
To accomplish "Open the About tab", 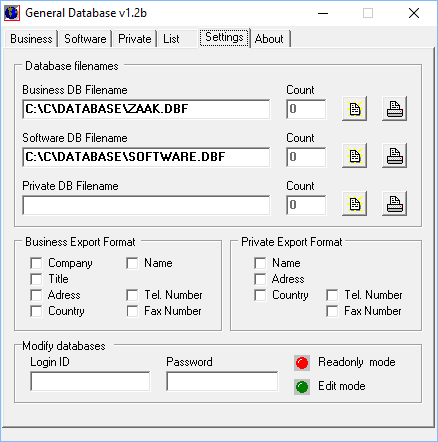I will (x=269, y=39).
